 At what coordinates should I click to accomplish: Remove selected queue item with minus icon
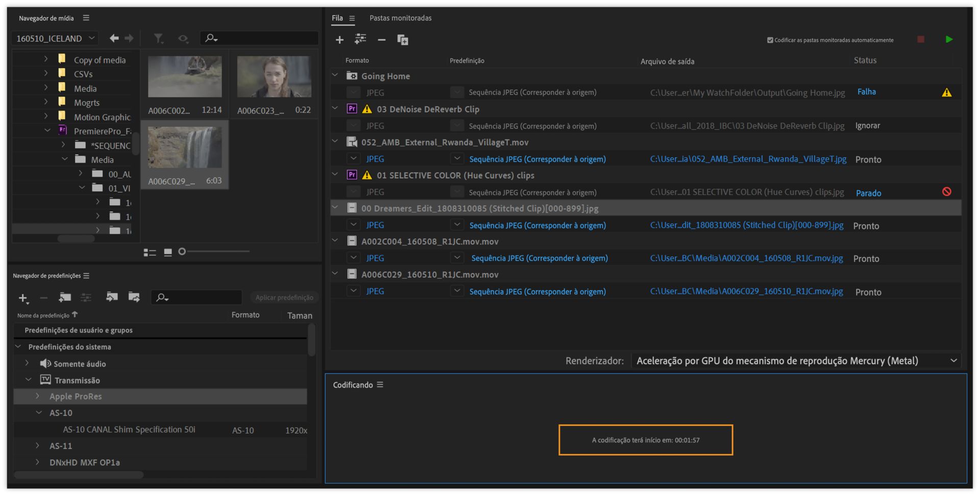[x=381, y=40]
